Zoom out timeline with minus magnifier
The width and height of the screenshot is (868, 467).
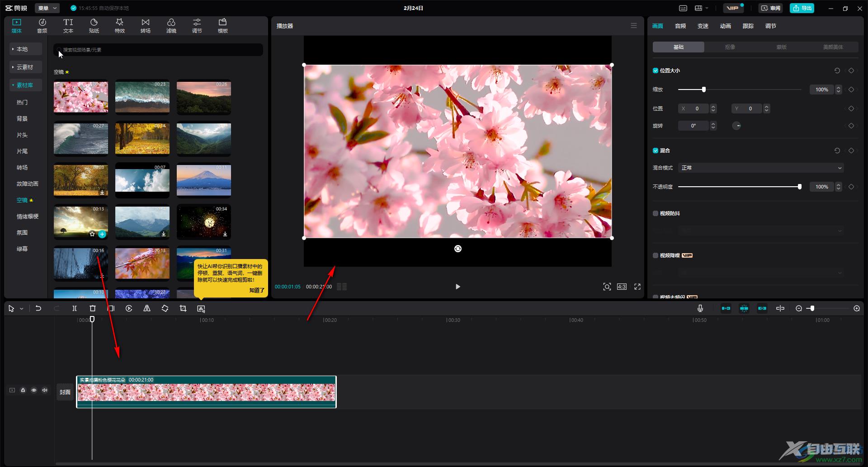point(799,308)
